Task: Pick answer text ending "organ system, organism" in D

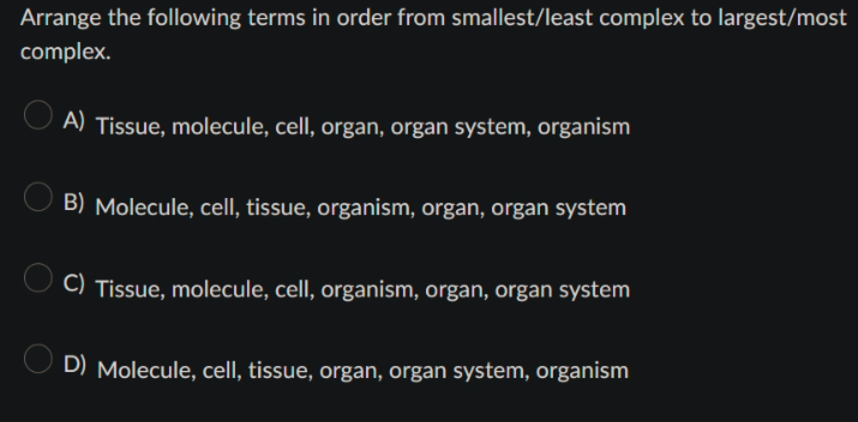Action: 363,371
